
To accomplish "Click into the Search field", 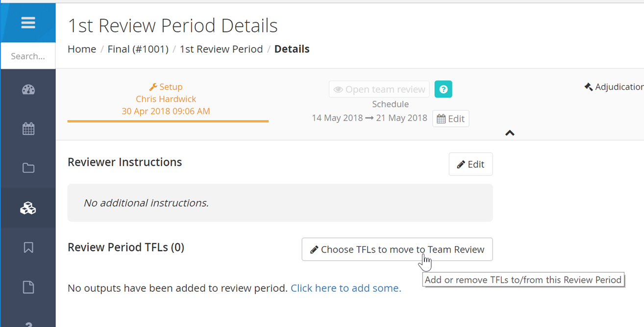I will point(28,56).
